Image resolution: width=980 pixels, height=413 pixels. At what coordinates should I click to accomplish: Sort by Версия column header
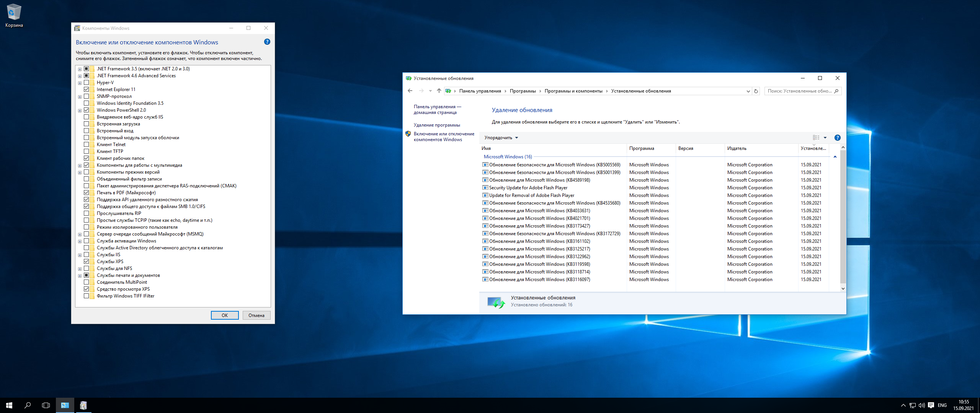(x=701, y=148)
